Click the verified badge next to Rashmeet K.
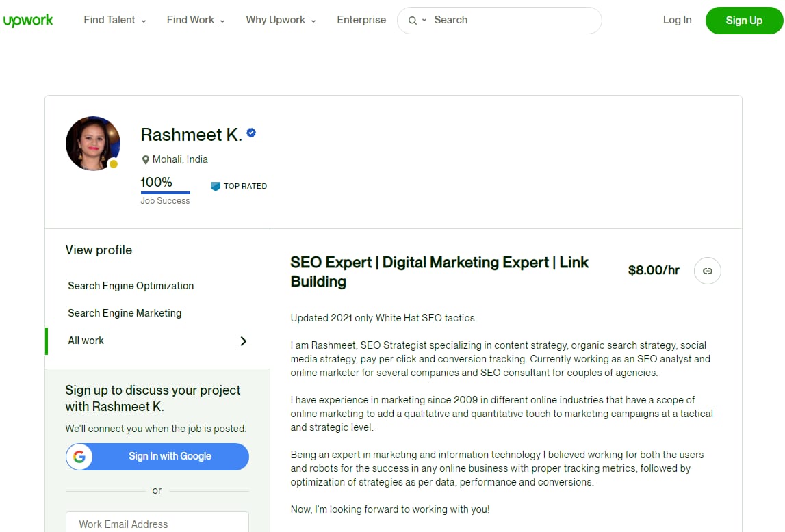The width and height of the screenshot is (785, 532). 251,133
